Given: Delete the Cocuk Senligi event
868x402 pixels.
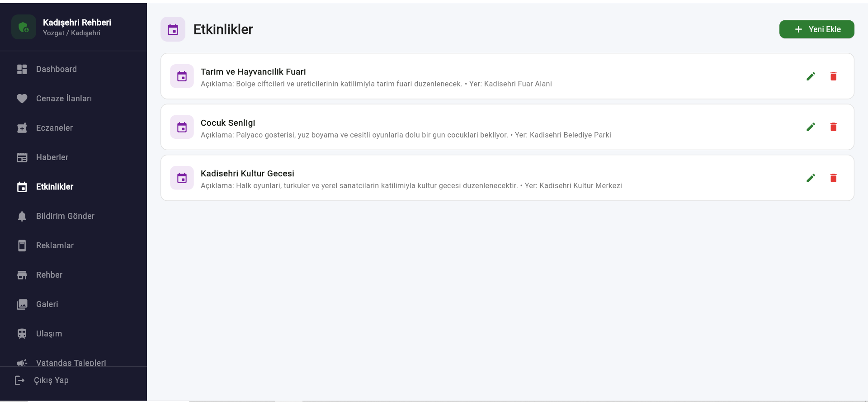Looking at the screenshot, I should [x=833, y=127].
